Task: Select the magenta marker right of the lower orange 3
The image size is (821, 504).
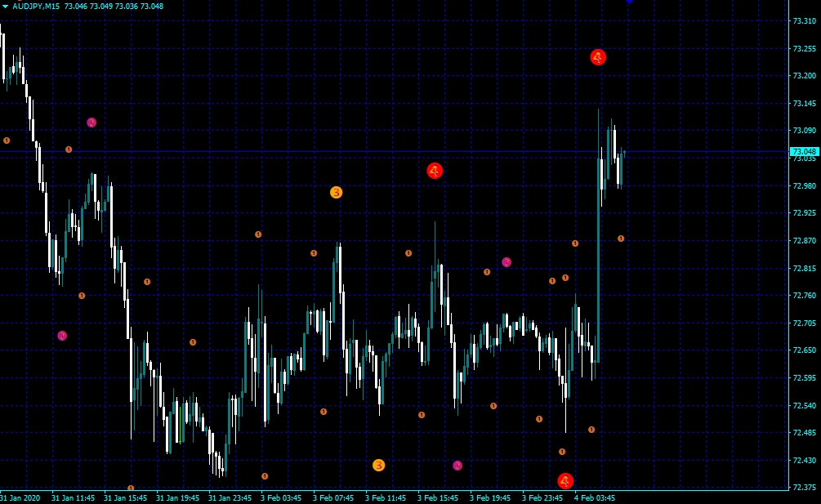Action: pyautogui.click(x=457, y=466)
